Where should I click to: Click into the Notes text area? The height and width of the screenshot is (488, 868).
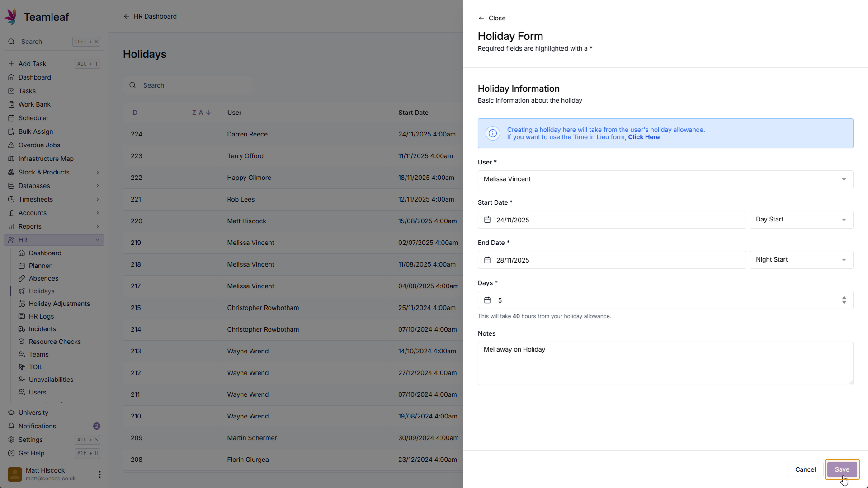click(x=665, y=363)
